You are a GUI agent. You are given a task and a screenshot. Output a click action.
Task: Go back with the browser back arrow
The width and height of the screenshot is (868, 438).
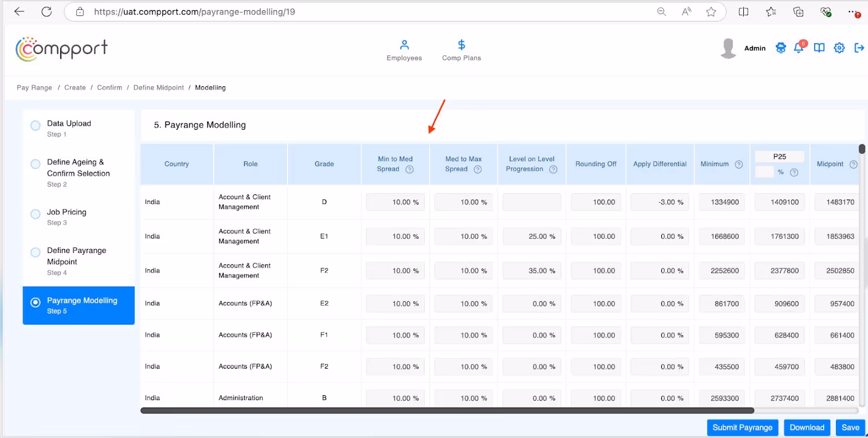click(x=19, y=11)
